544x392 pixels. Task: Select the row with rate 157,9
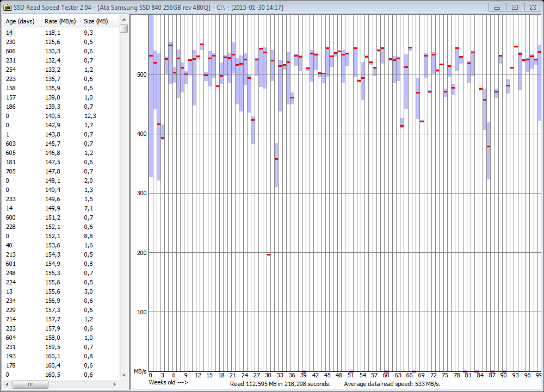(61, 328)
